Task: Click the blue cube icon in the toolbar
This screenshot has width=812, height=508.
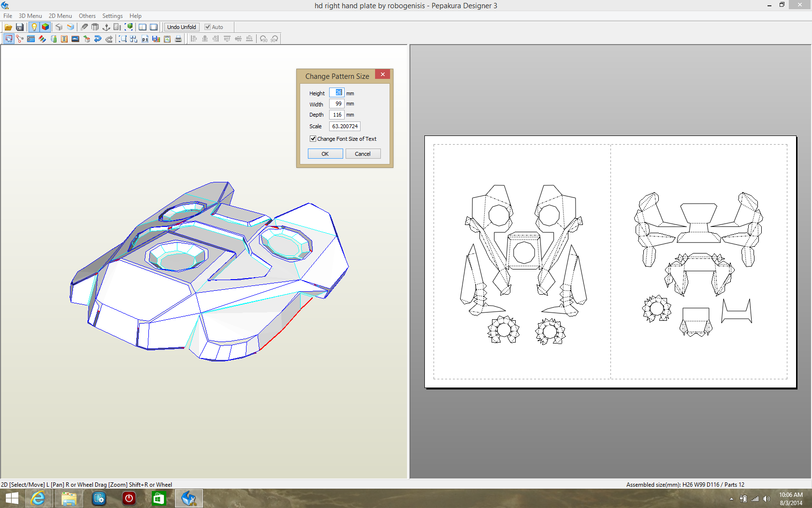Action: tap(71, 27)
